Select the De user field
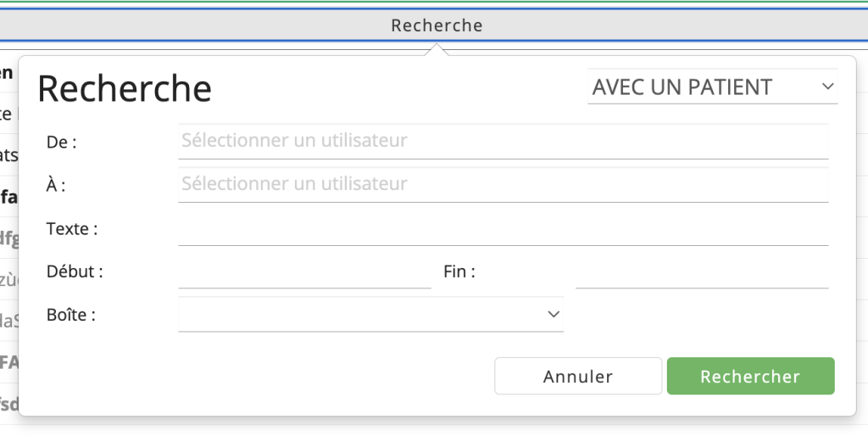868x436 pixels. click(504, 141)
